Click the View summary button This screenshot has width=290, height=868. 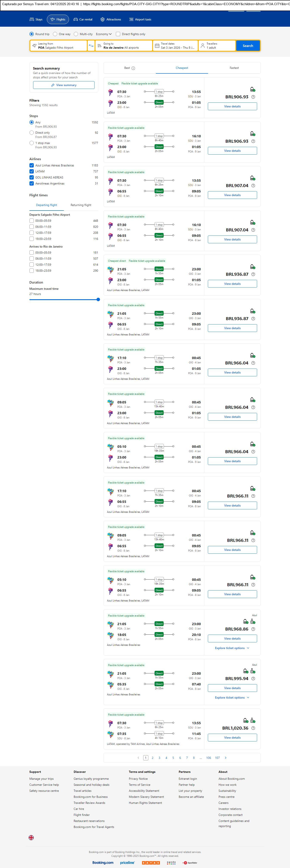tap(64, 85)
